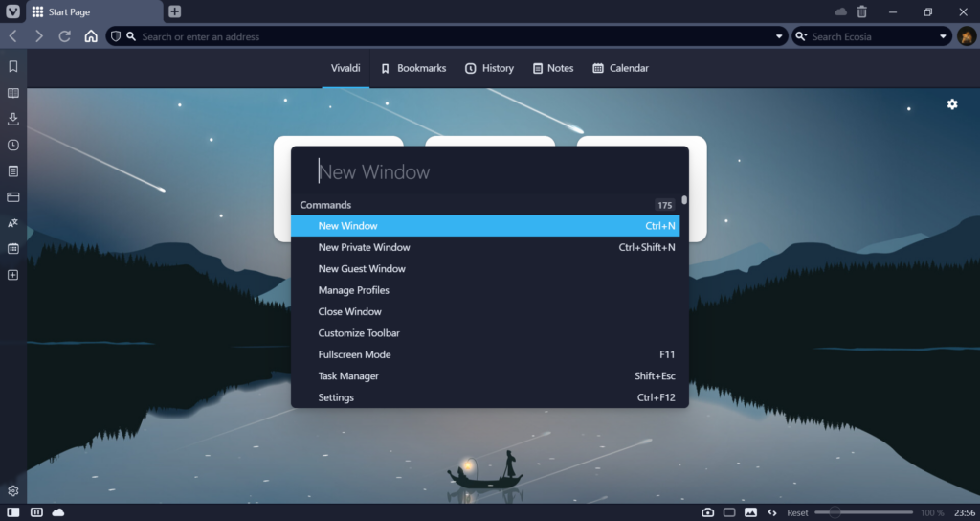The width and height of the screenshot is (980, 521).
Task: Open Start Page settings gear
Action: point(952,104)
